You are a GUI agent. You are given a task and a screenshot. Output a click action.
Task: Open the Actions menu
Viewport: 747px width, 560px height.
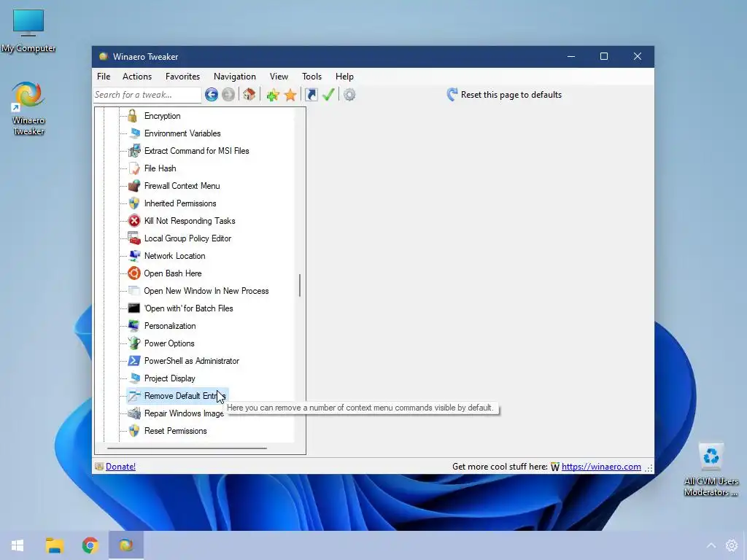[x=137, y=76]
